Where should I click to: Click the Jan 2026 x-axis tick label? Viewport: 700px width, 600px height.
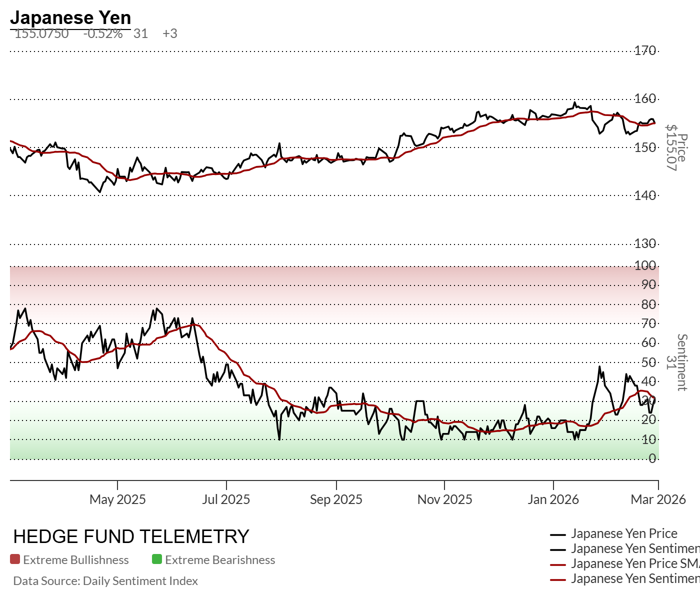tap(553, 499)
